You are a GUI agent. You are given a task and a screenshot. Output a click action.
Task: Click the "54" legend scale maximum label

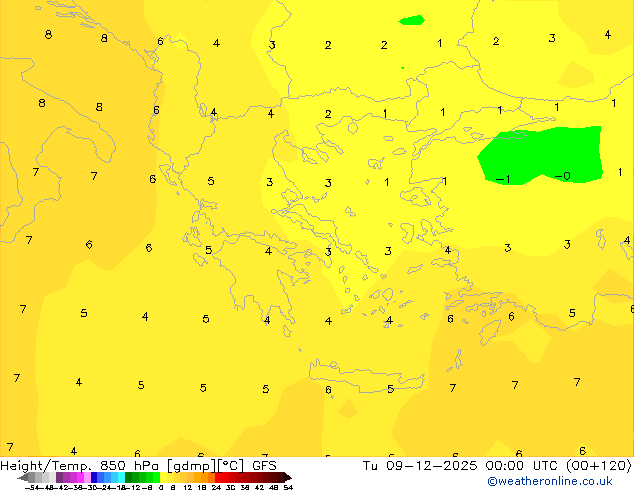click(x=288, y=487)
